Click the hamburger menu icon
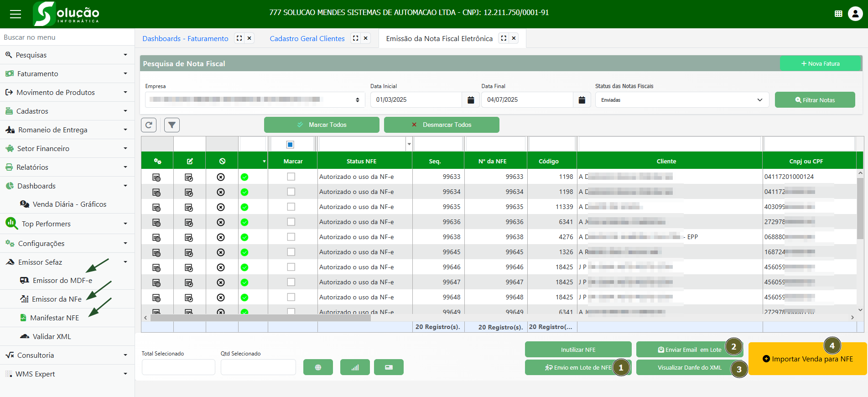The width and height of the screenshot is (868, 397). point(16,14)
